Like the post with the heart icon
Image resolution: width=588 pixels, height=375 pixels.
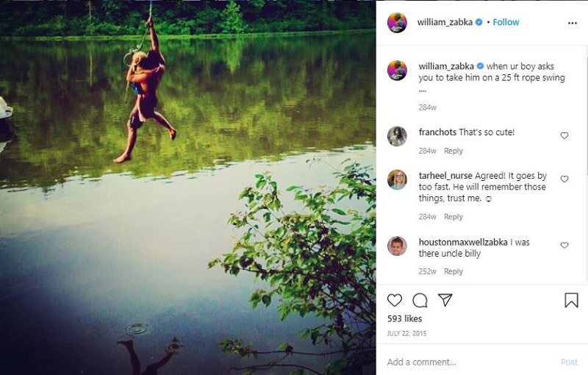(x=395, y=301)
